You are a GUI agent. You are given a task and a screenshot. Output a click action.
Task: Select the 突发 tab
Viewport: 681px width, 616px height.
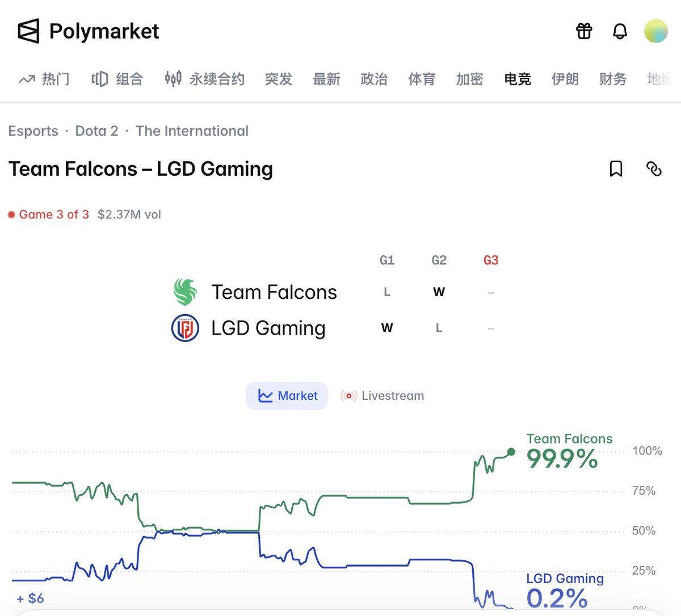tap(279, 79)
